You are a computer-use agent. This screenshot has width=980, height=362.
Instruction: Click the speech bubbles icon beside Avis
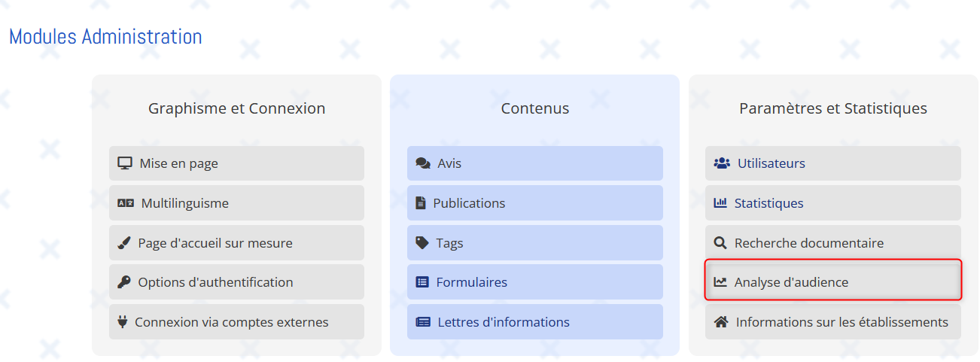(x=423, y=163)
